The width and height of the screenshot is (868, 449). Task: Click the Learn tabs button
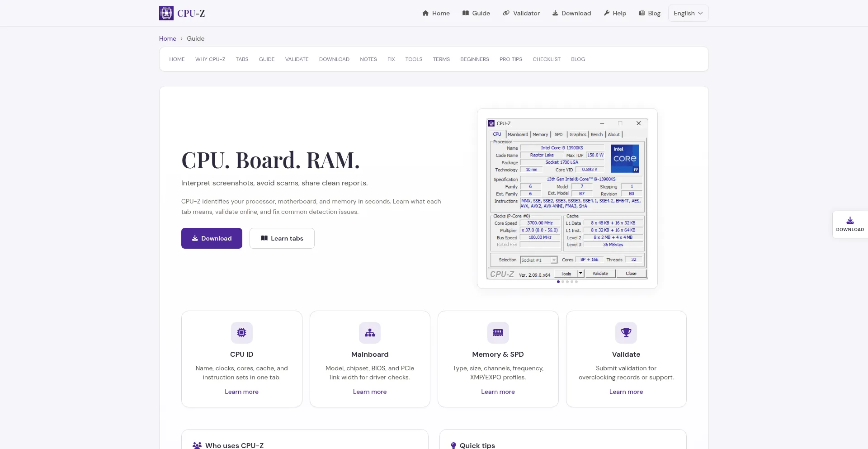pos(282,238)
